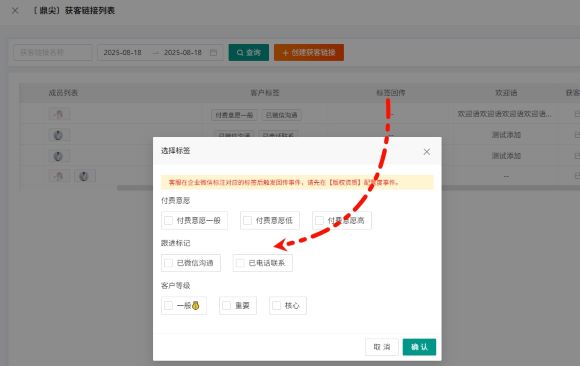Viewport: 580px width, 366px height.
Task: Open the start date 2025-08-18 field
Action: click(x=122, y=53)
